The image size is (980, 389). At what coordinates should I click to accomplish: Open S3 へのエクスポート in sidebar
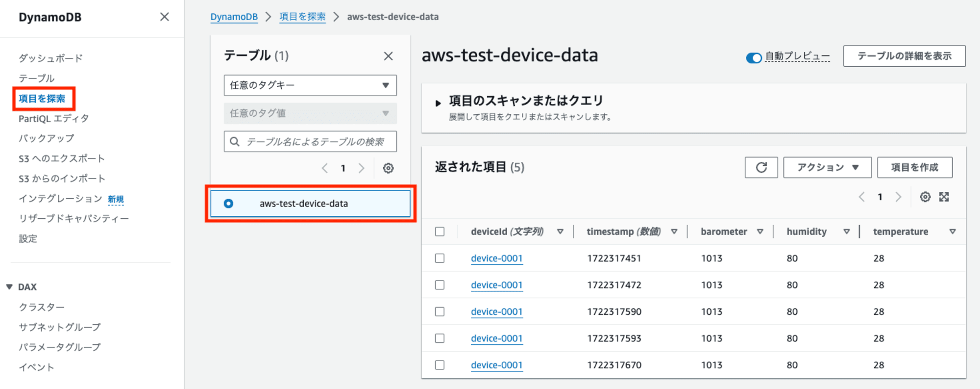click(x=62, y=158)
